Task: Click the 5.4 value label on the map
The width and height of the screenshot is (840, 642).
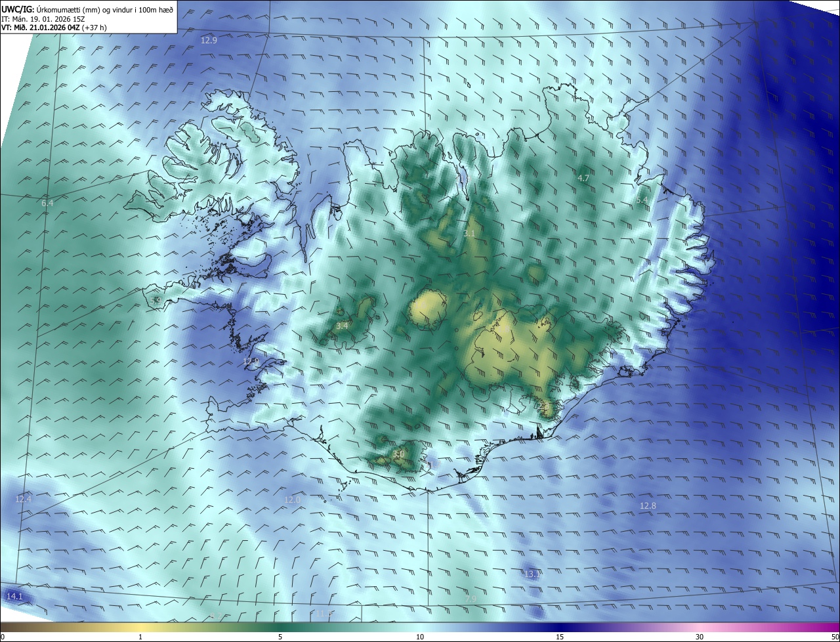Action: [642, 200]
